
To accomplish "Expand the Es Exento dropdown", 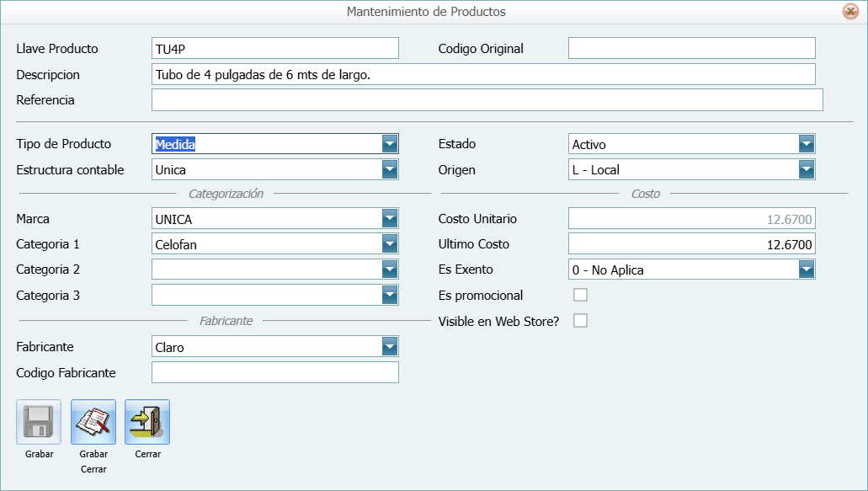I will (807, 270).
